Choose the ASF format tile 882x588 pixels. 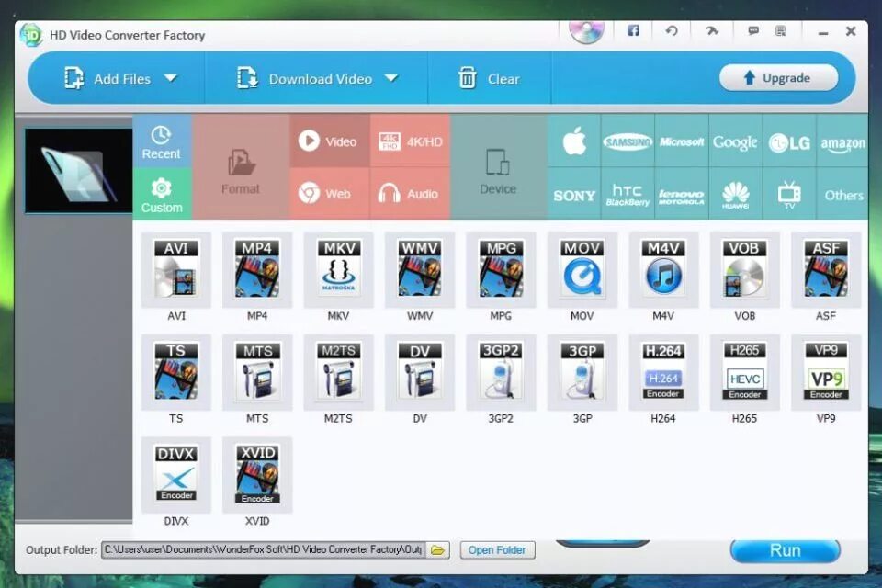coord(826,270)
